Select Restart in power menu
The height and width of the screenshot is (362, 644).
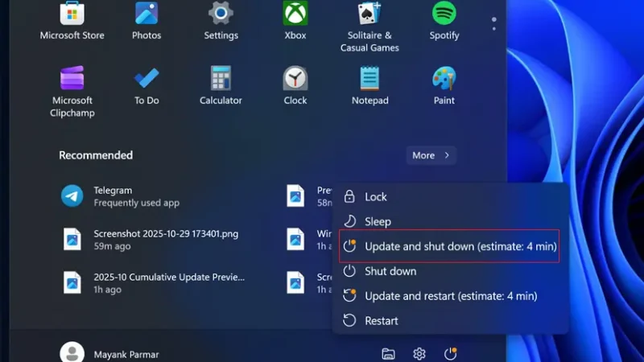450,320
